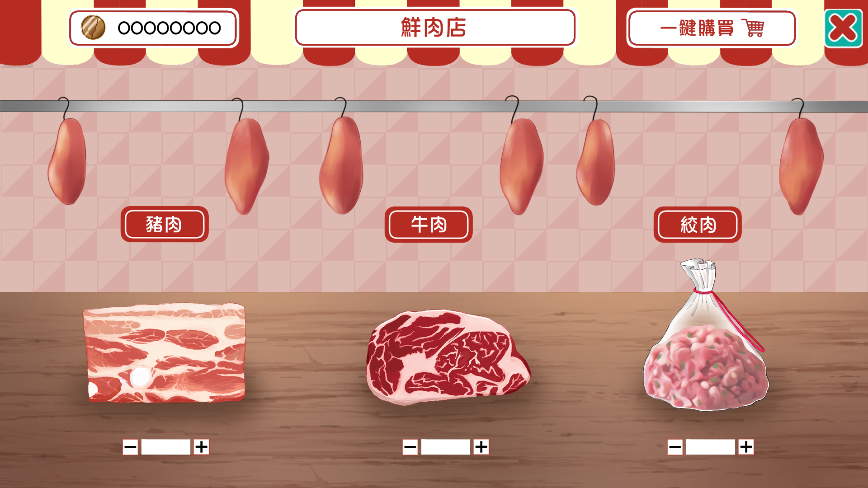Select the bagged ground meat image
This screenshot has width=868, height=488.
[x=706, y=334]
